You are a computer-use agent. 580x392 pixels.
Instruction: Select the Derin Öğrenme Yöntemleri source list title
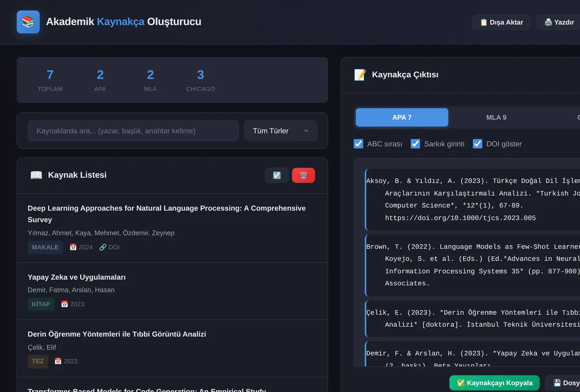click(117, 334)
